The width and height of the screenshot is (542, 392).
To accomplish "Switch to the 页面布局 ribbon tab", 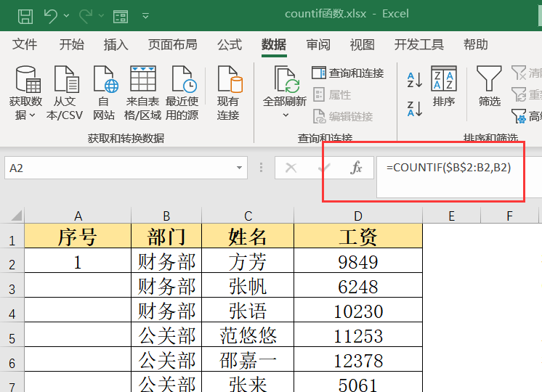I will (x=172, y=44).
